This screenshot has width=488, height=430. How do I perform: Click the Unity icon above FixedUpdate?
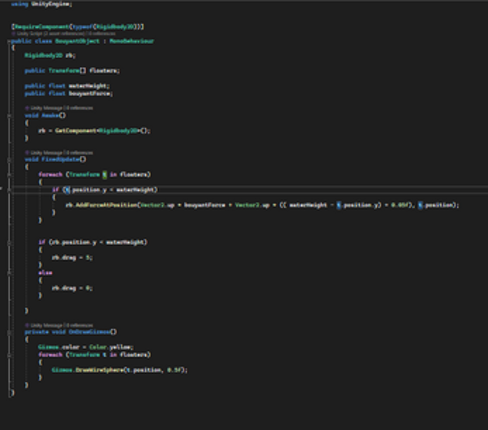click(x=27, y=153)
